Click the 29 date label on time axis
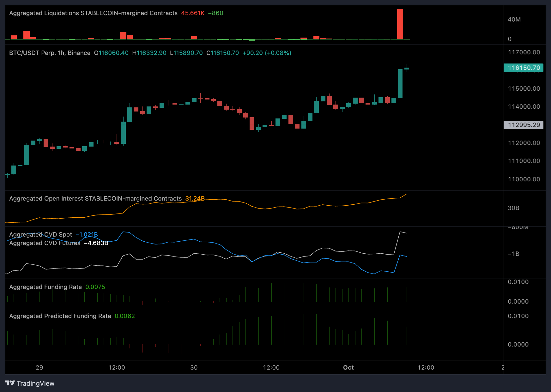This screenshot has width=551, height=392. click(x=39, y=367)
